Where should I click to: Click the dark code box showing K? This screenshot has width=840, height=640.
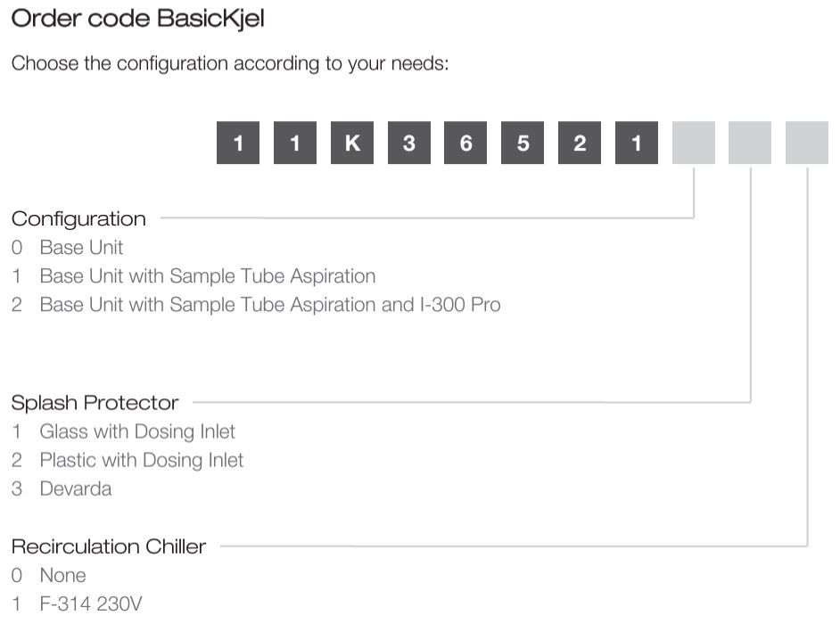point(352,143)
